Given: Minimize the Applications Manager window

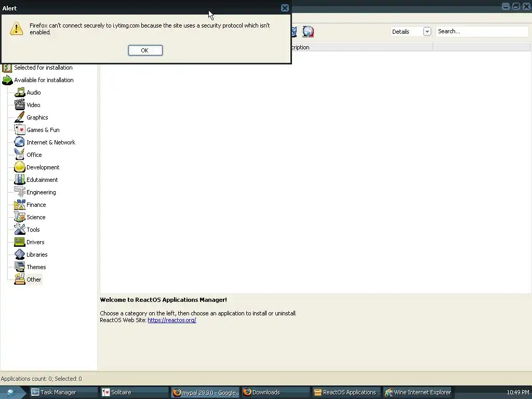Looking at the screenshot, I should pyautogui.click(x=506, y=6).
